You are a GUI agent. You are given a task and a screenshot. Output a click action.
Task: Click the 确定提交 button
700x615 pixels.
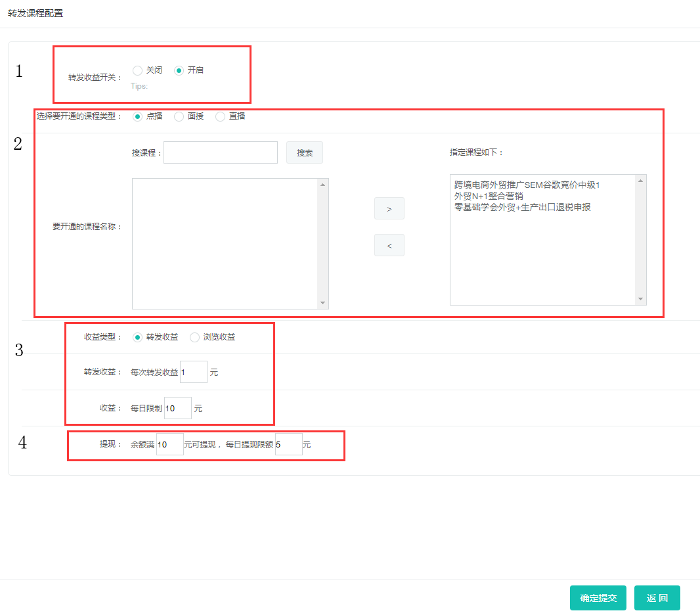click(x=598, y=598)
